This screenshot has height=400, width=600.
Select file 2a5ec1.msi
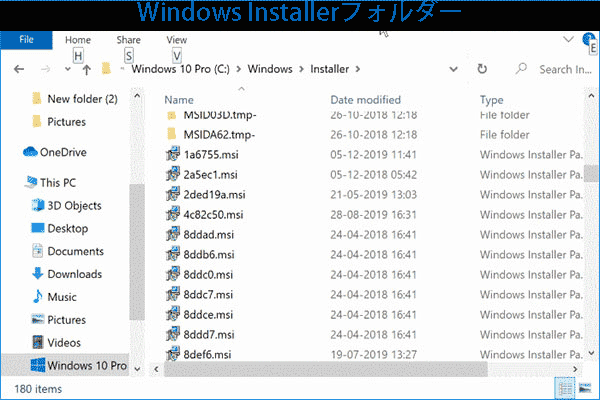(x=210, y=175)
